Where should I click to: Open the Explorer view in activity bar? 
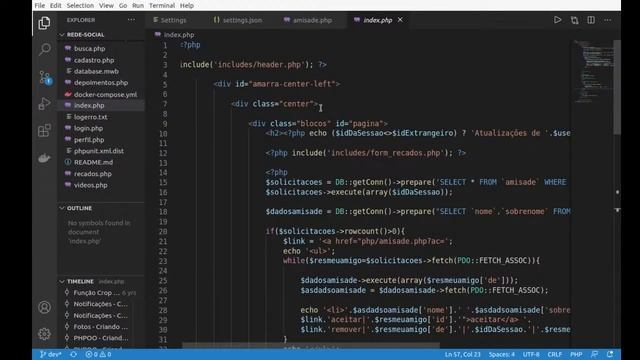coord(44,23)
